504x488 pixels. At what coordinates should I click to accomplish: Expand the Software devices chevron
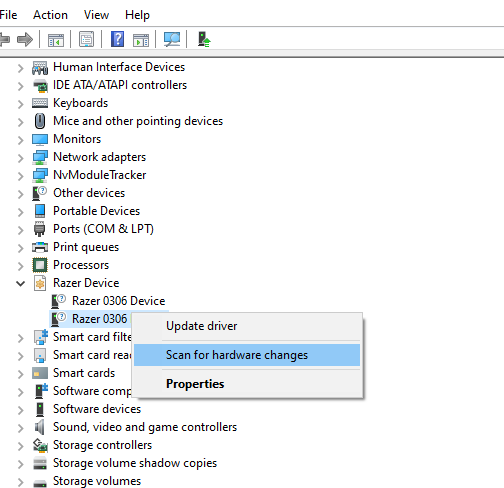(x=21, y=410)
